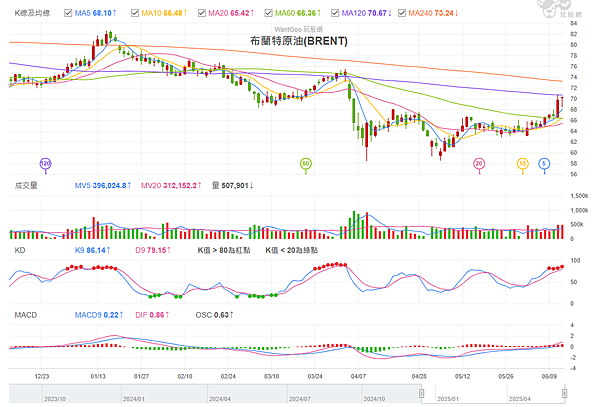This screenshot has width=600, height=407.
Task: Uncheck the MA5 moving average checkbox
Action: (68, 13)
